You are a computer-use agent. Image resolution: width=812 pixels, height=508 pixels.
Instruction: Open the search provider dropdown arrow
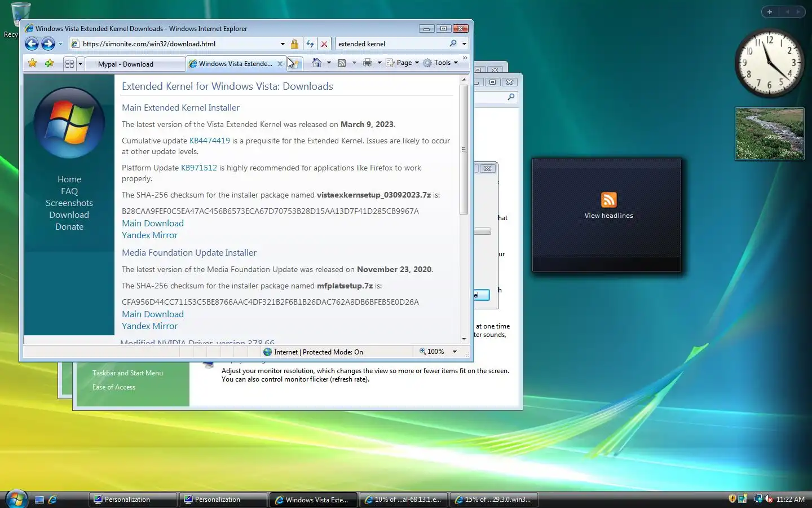pos(464,43)
